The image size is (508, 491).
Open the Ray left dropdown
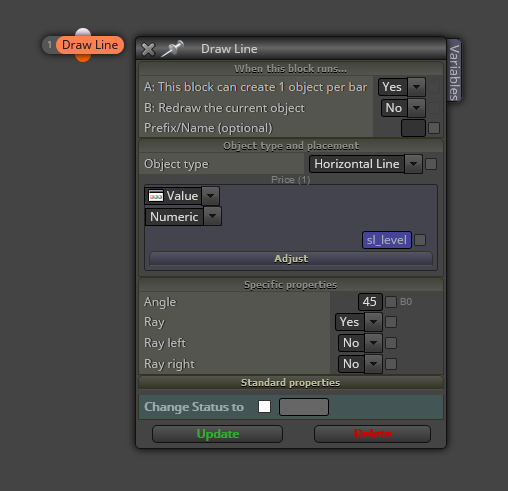tap(373, 343)
